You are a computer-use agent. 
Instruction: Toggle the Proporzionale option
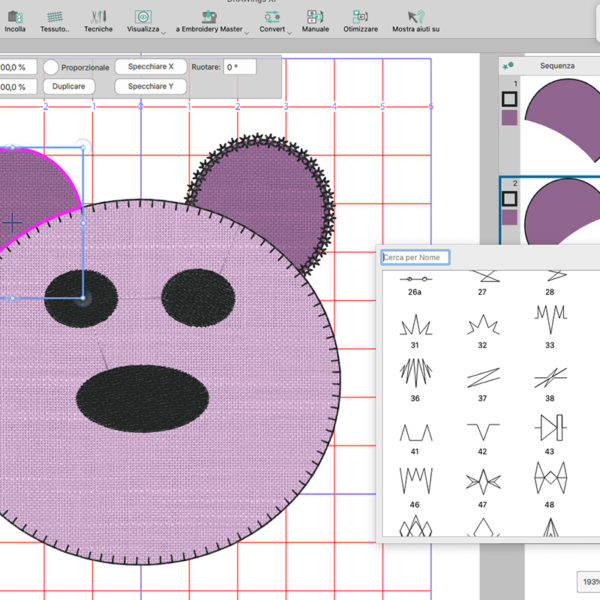tap(51, 67)
